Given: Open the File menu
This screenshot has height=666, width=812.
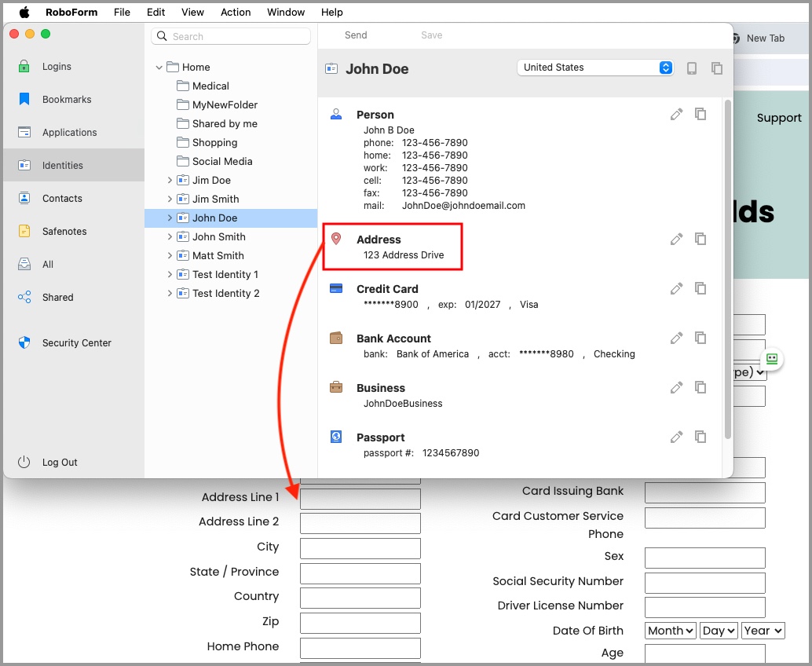Looking at the screenshot, I should click(x=123, y=12).
